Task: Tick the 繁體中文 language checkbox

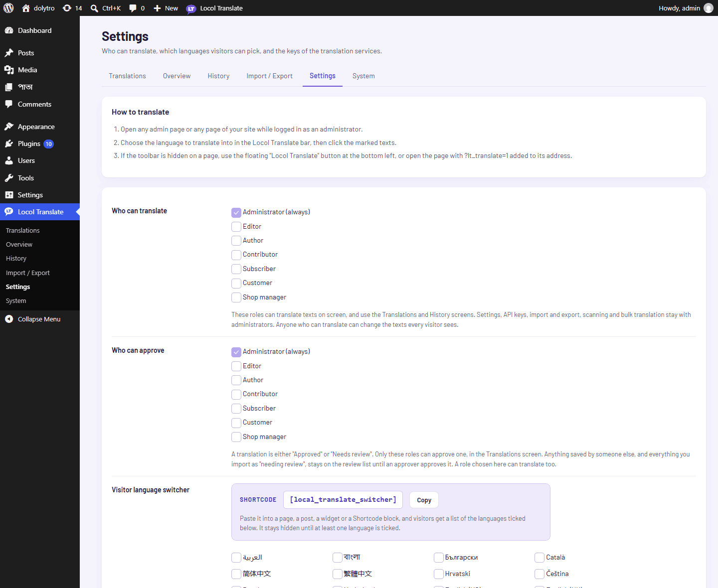Action: tap(338, 574)
